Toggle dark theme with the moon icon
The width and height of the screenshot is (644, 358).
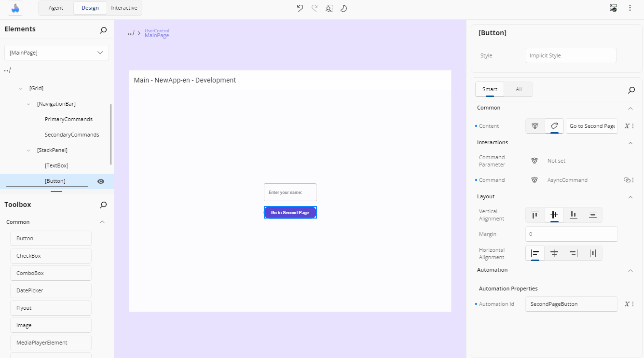[x=344, y=8]
